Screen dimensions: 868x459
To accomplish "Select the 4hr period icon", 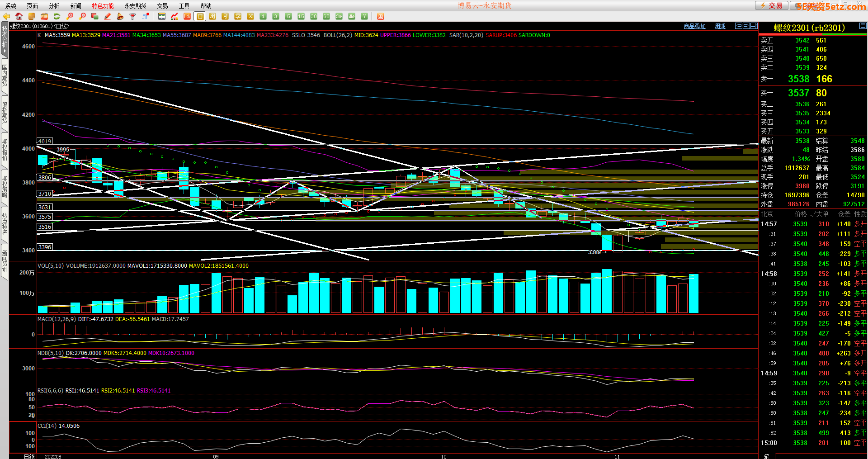I will 352,16.
